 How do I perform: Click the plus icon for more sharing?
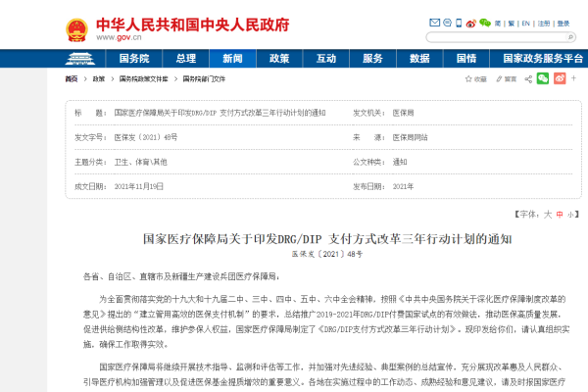coord(573,78)
